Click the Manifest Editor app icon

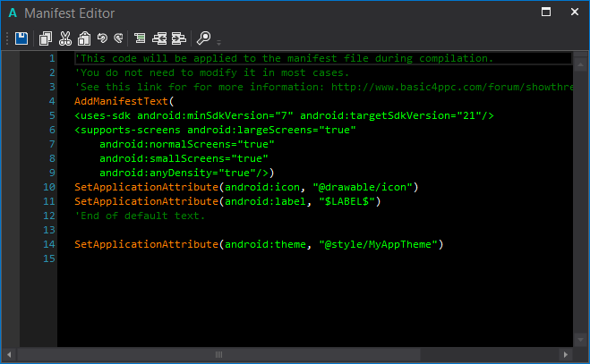pos(13,13)
